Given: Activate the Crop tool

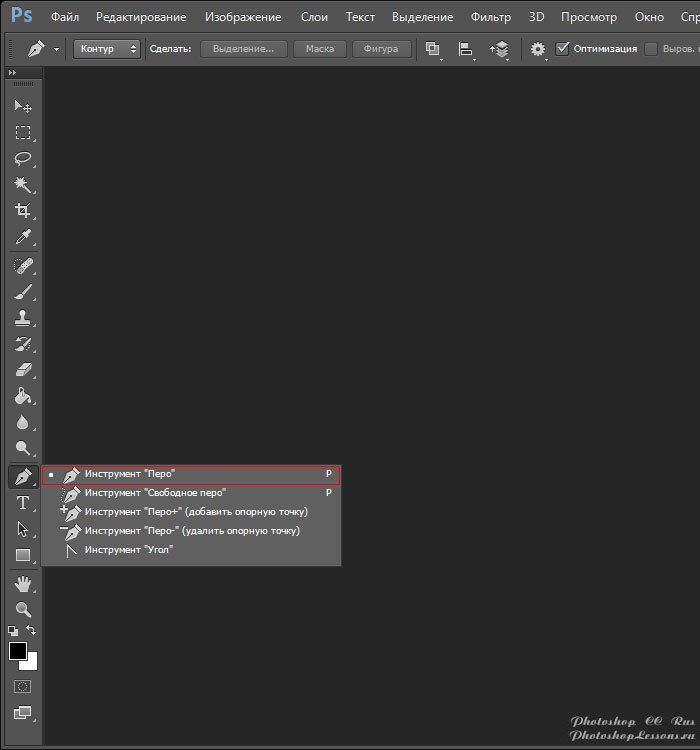Looking at the screenshot, I should [x=22, y=211].
